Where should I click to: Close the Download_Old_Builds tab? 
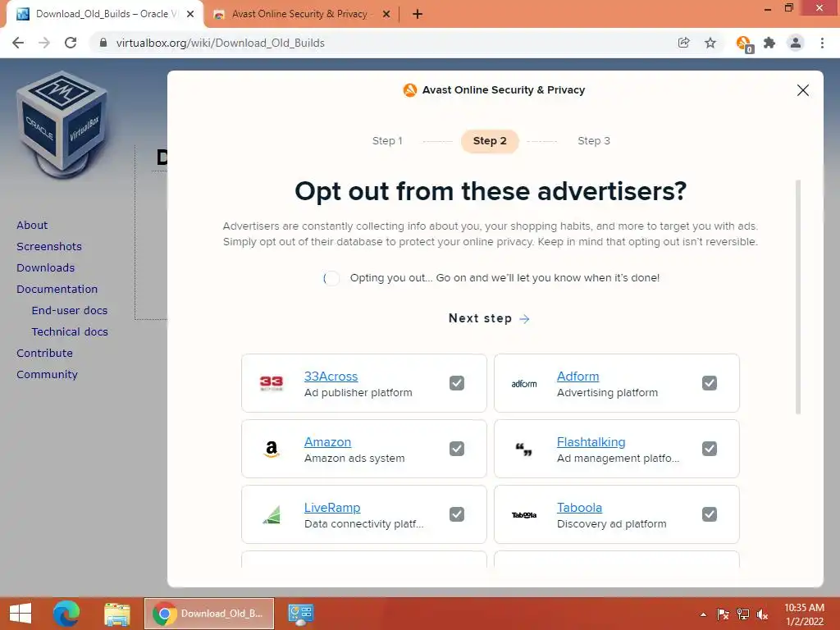(190, 15)
